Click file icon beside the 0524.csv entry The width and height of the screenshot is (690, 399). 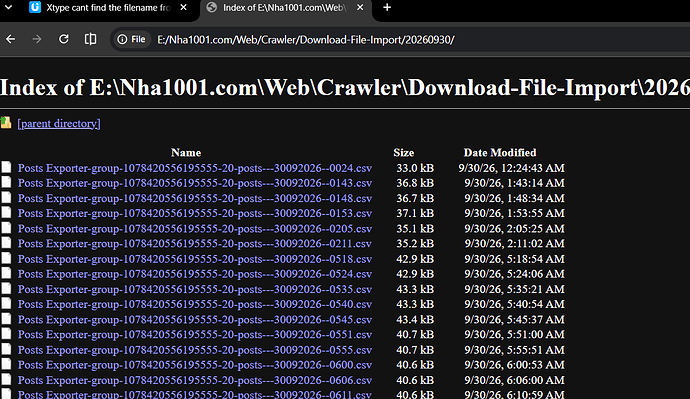click(x=6, y=273)
